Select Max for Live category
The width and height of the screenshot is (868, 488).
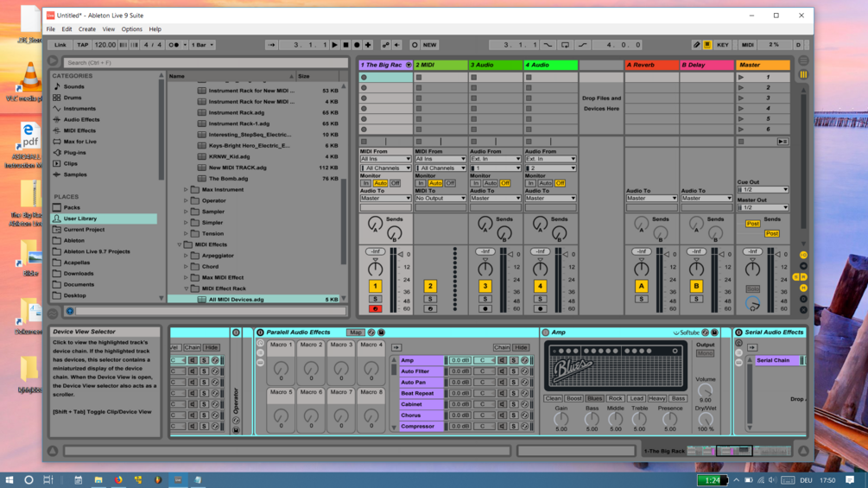click(79, 142)
